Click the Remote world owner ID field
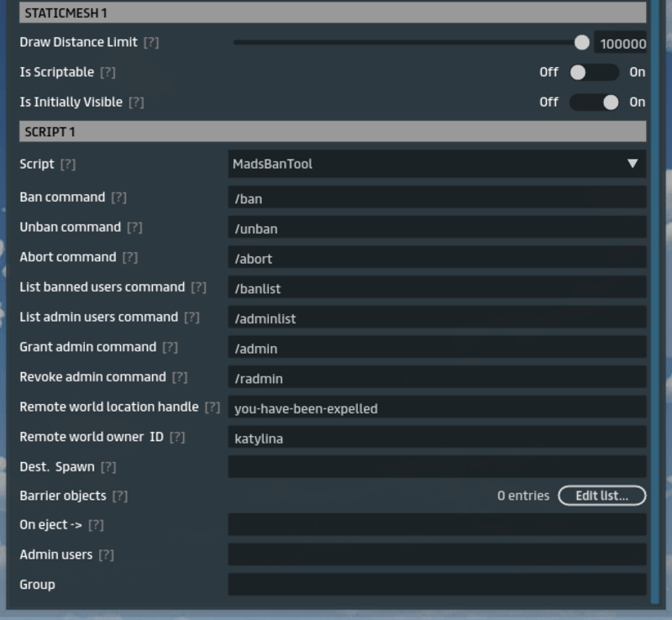The height and width of the screenshot is (620, 672). [437, 438]
